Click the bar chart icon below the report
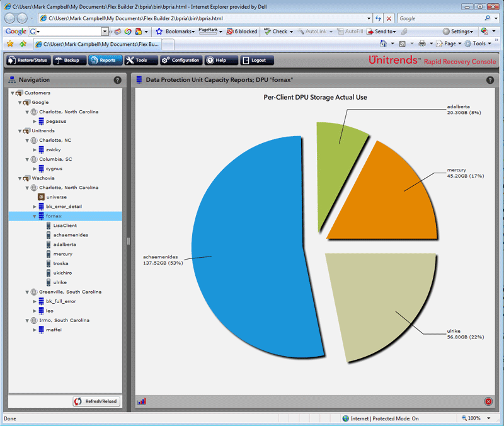The height and width of the screenshot is (426, 504). [142, 401]
